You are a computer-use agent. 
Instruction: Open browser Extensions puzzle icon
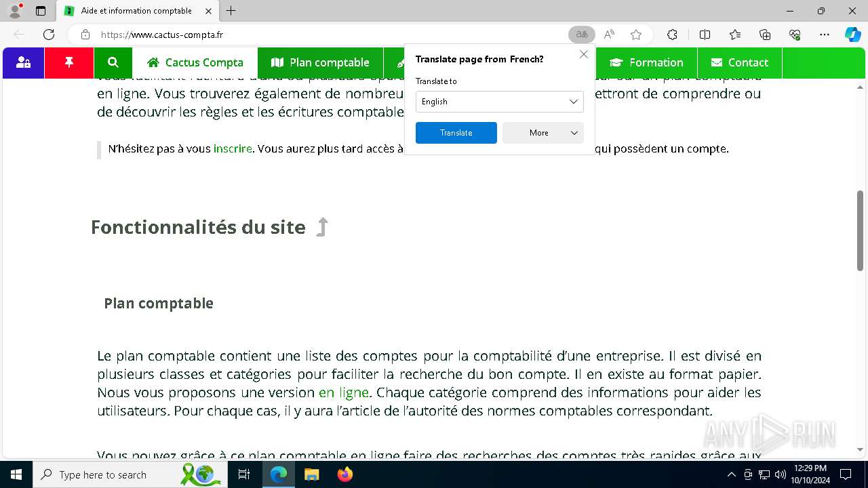tap(672, 35)
